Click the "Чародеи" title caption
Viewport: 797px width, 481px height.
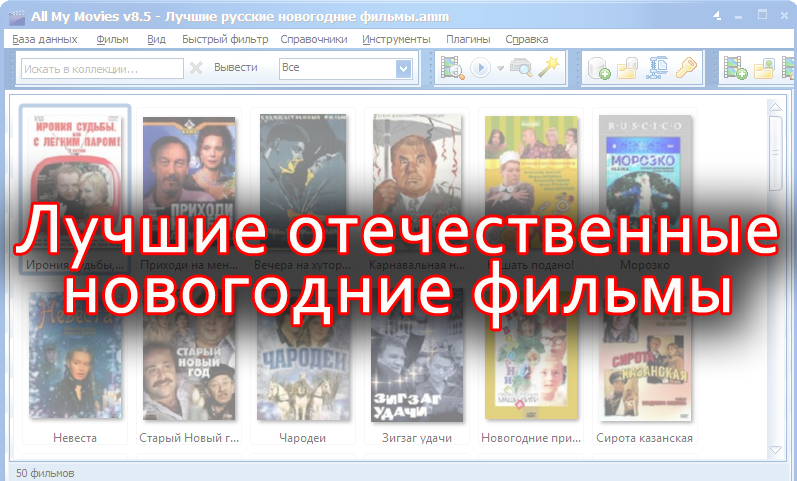302,438
